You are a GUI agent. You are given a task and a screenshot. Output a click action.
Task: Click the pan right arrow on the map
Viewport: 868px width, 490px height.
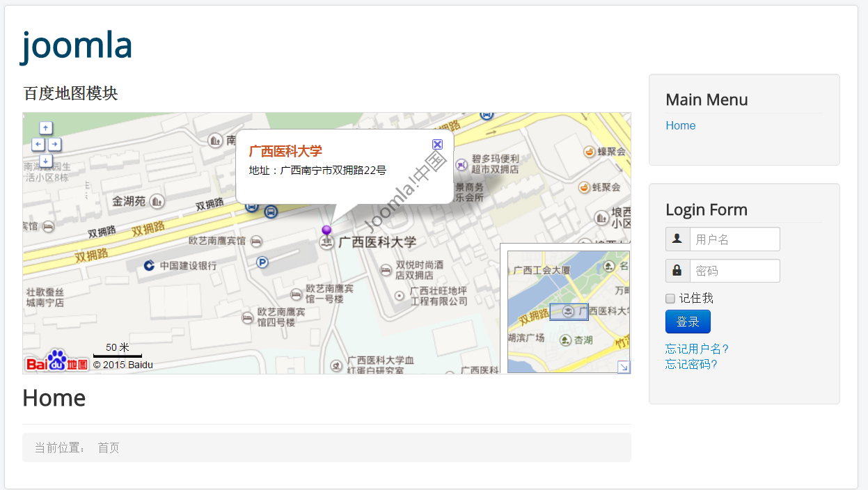pos(54,143)
